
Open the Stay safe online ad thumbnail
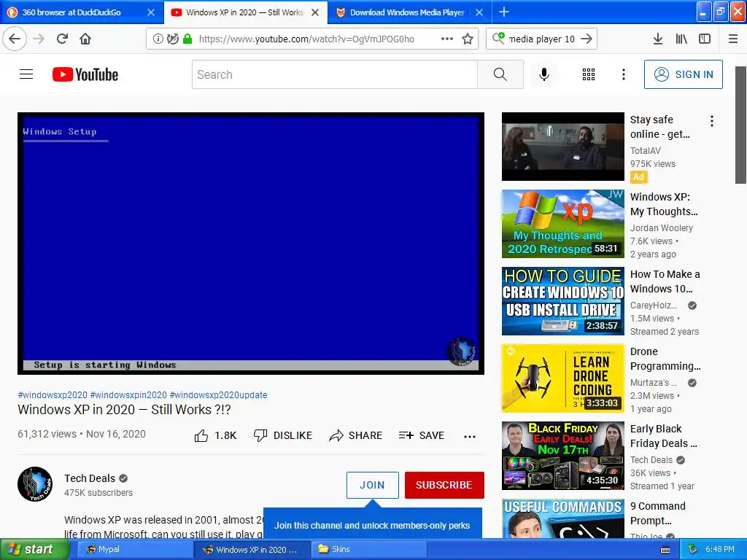pyautogui.click(x=562, y=147)
